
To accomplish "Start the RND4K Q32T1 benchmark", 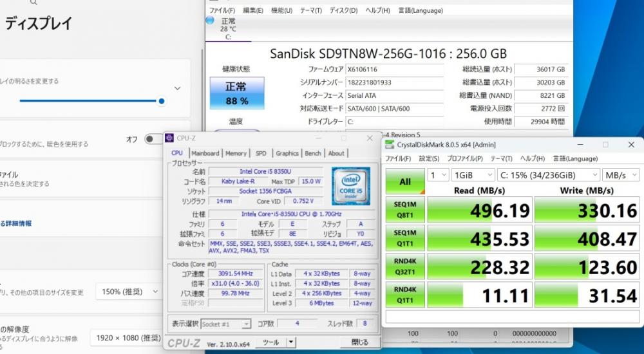I will click(404, 267).
